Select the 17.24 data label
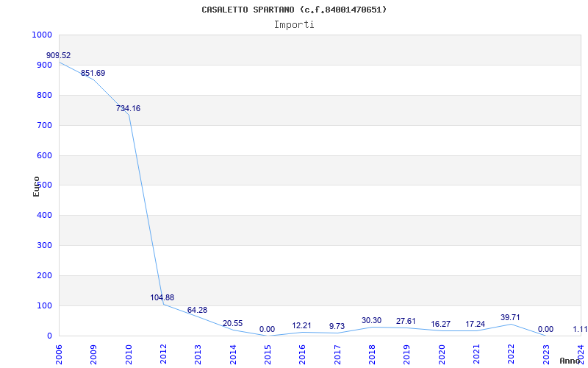This screenshot has height=368, width=588. coord(475,324)
